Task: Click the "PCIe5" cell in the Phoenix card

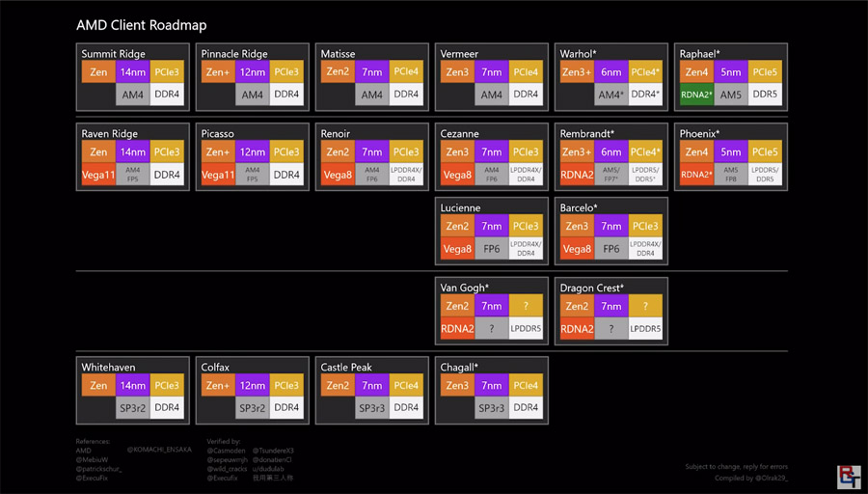Action: pos(765,151)
